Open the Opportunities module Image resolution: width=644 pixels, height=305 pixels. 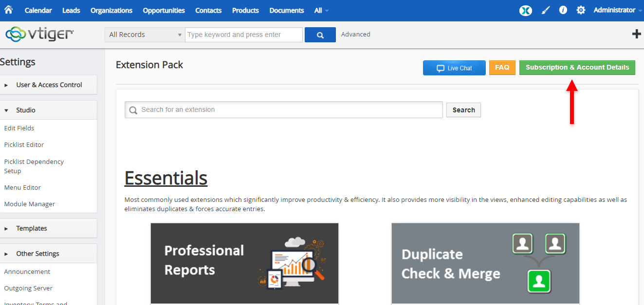[164, 10]
